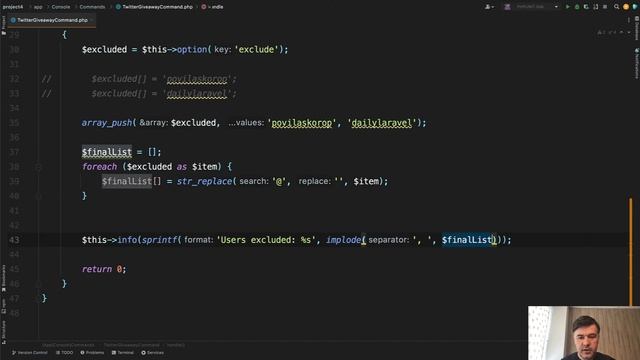The image size is (640, 360).
Task: Open the TODO tool window
Action: (x=64, y=353)
